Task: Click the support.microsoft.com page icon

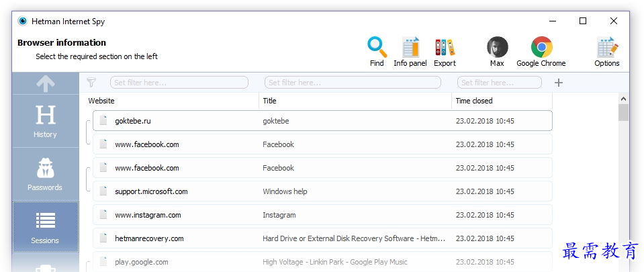Action: (103, 191)
